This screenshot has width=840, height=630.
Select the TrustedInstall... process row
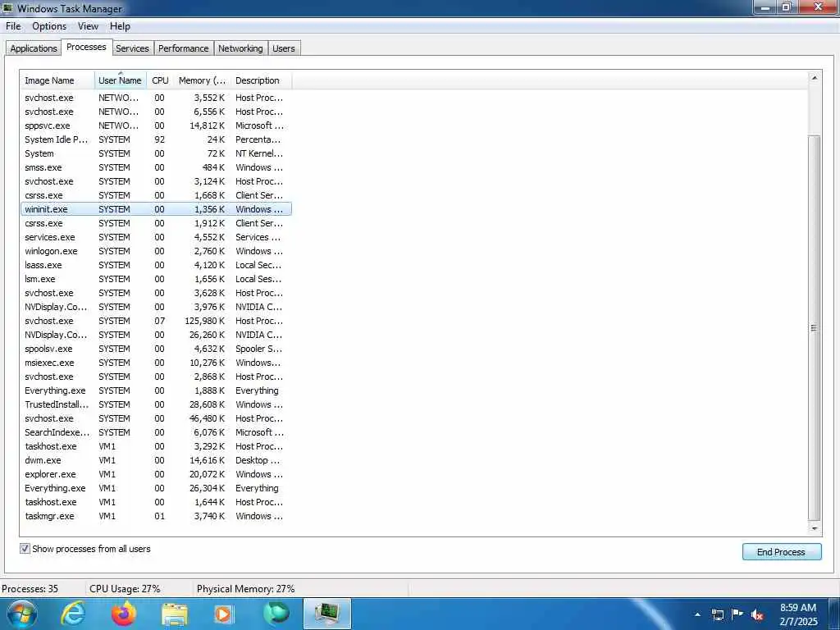pyautogui.click(x=156, y=404)
